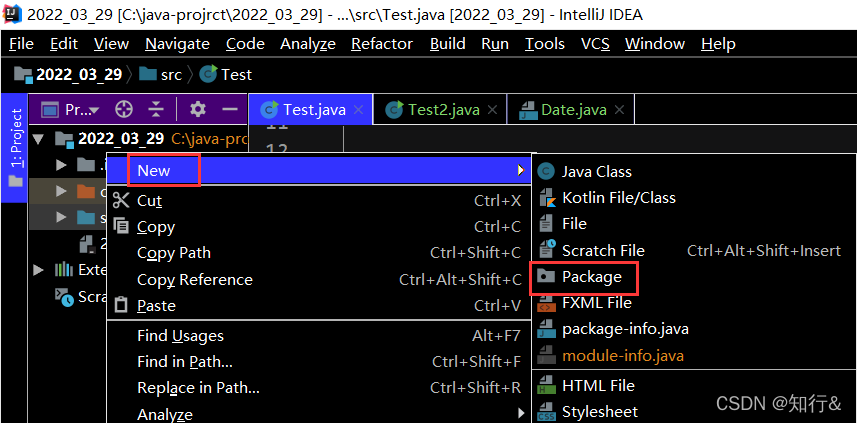Screen dimensions: 857x423
Task: Click the External Libraries icon in tree
Action: [x=64, y=269]
